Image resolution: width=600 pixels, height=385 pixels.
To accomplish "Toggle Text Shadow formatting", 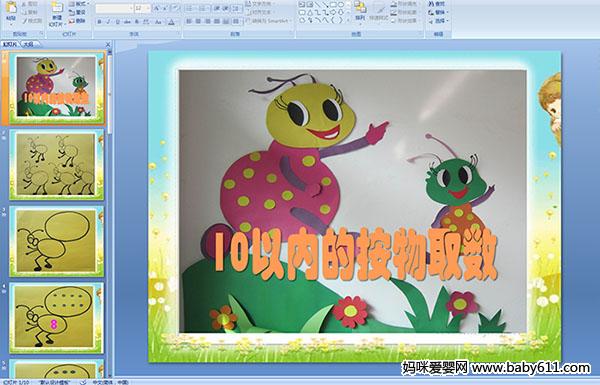I will pyautogui.click(x=136, y=22).
